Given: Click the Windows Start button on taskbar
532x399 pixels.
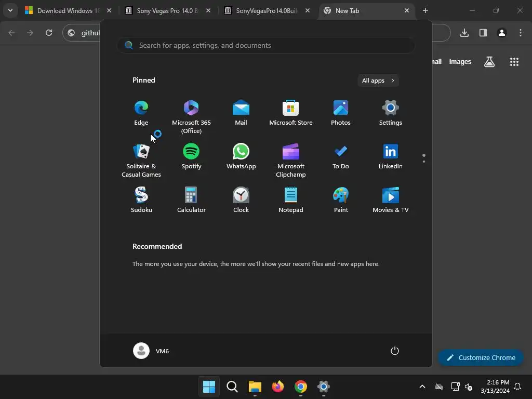Looking at the screenshot, I should tap(209, 387).
